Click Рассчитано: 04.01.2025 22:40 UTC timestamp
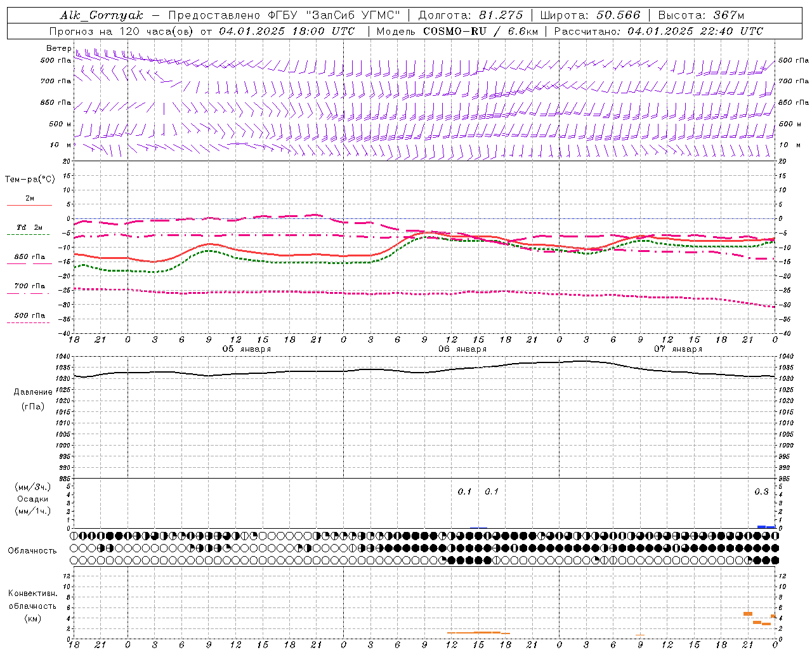Image resolution: width=812 pixels, height=650 pixels. pyautogui.click(x=658, y=31)
